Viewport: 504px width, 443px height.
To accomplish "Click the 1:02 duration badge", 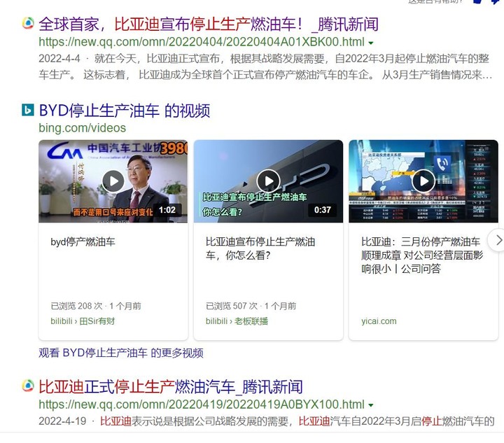I will 167,210.
